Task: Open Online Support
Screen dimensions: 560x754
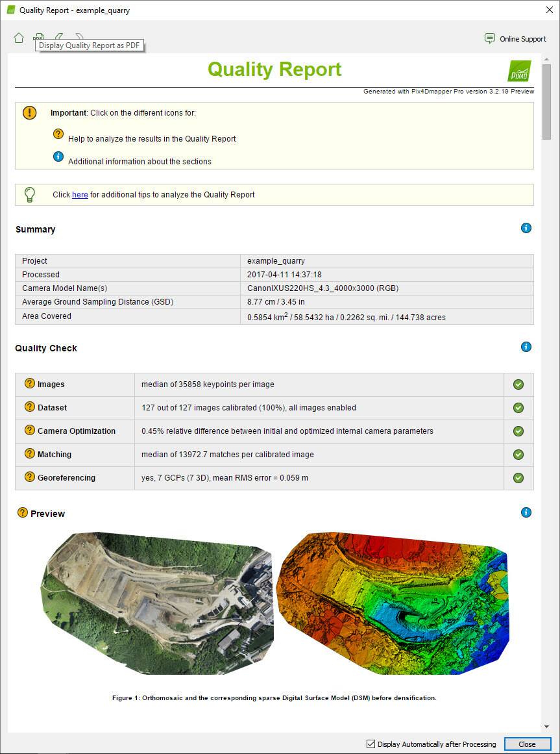Action: tap(515, 39)
